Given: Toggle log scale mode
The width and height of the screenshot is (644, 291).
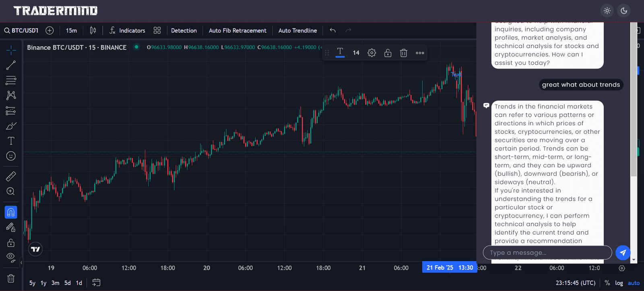Looking at the screenshot, I should pos(619,283).
